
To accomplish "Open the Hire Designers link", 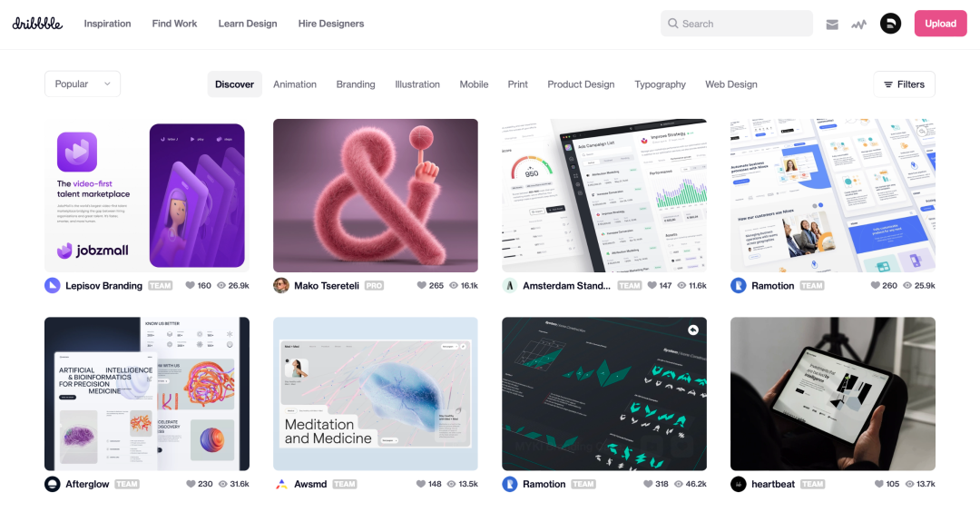I will point(330,24).
